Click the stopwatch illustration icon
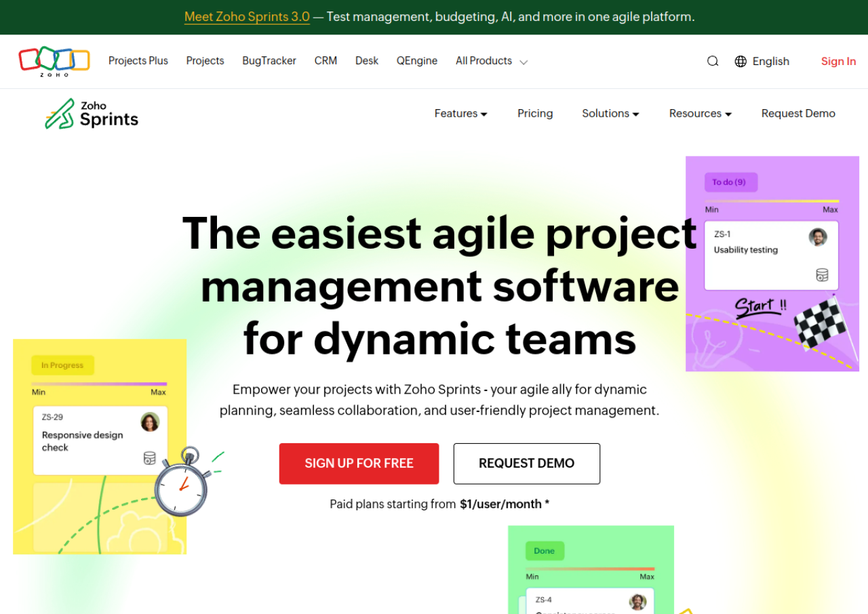 tap(182, 482)
